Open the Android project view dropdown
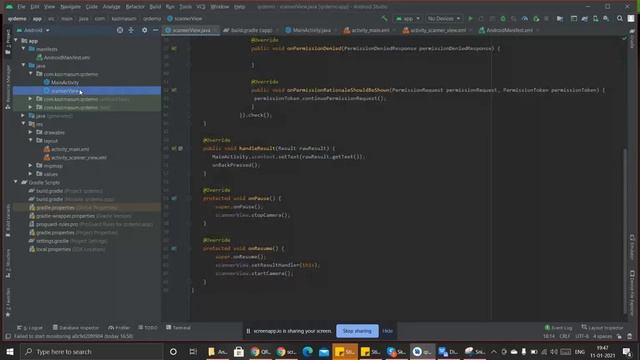Viewport: 640px width, 360px height. click(x=33, y=30)
